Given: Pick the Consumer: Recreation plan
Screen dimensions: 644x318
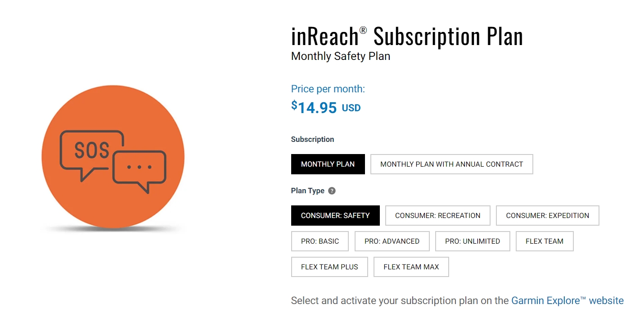Looking at the screenshot, I should point(437,215).
